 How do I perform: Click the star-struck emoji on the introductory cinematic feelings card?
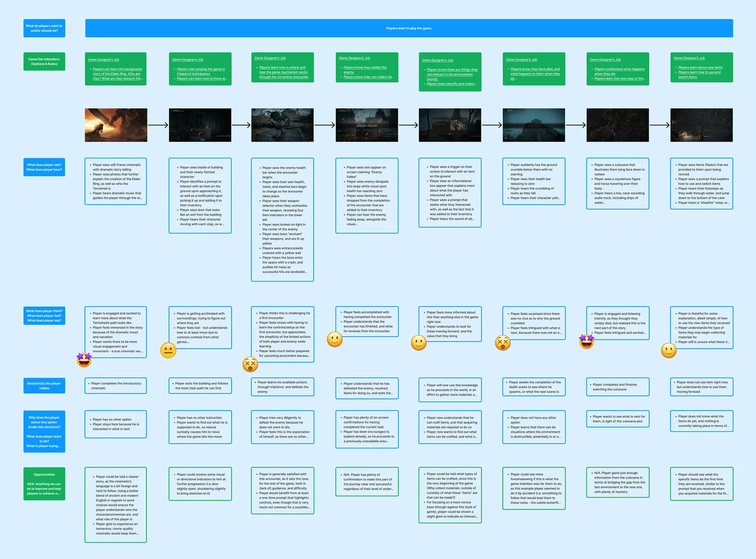[84, 360]
